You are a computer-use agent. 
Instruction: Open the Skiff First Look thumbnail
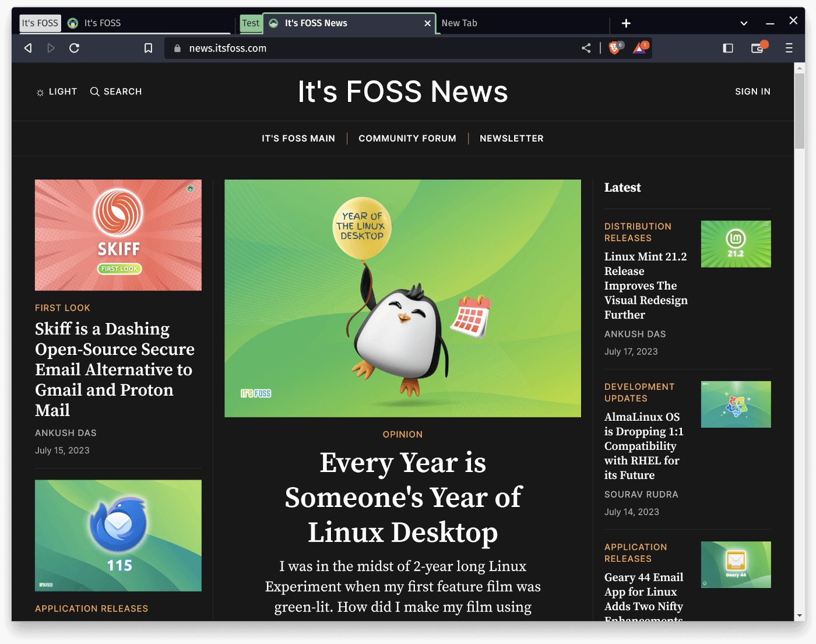click(118, 235)
